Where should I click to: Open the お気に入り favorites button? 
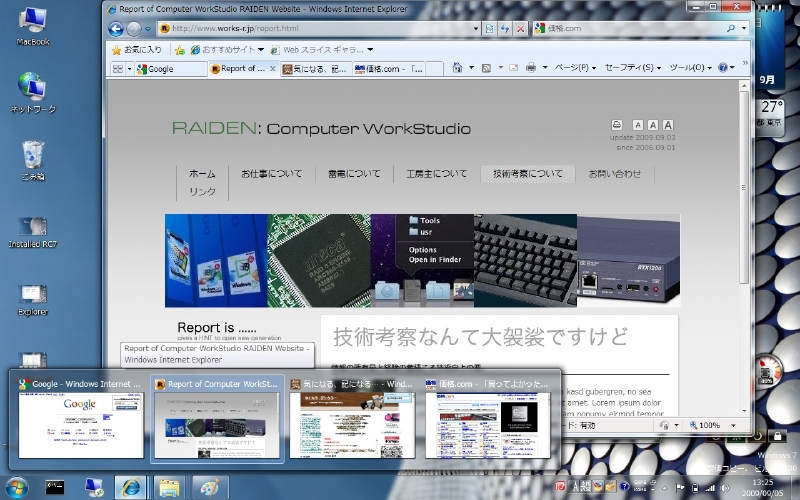coord(136,49)
